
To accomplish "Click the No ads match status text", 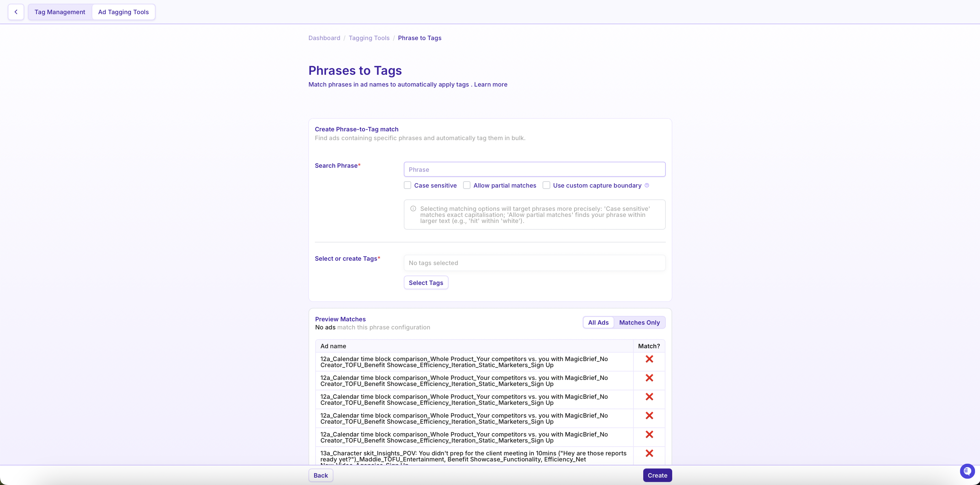I will 372,327.
